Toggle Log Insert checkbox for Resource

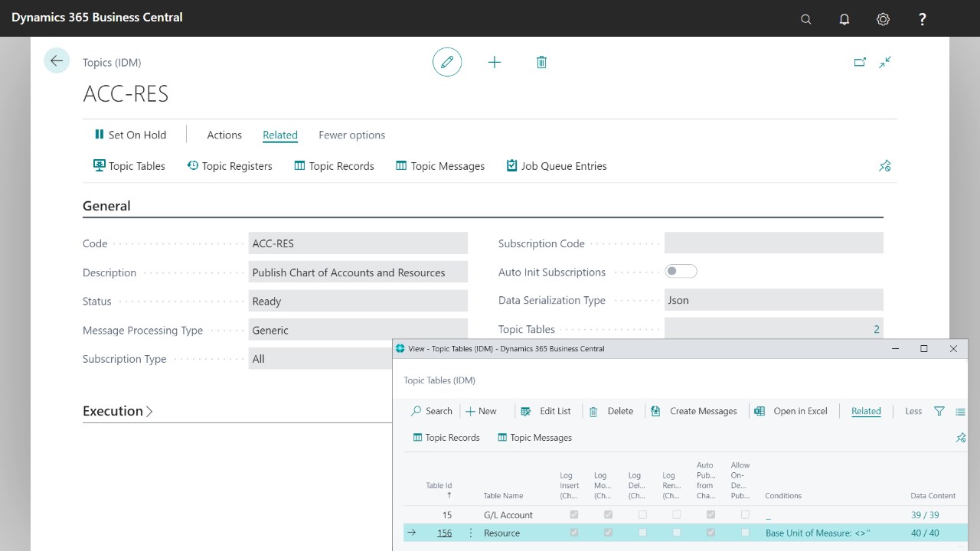coord(574,533)
